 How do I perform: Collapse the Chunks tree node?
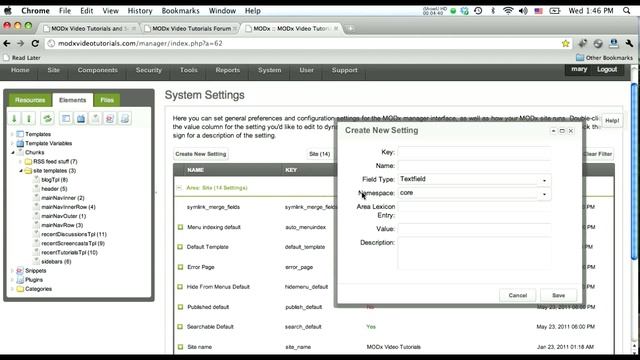12,152
